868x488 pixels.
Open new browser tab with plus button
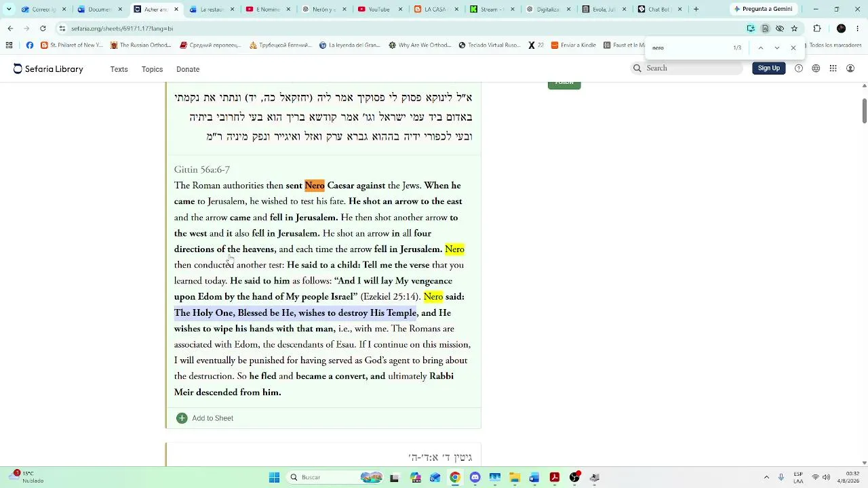pos(696,9)
